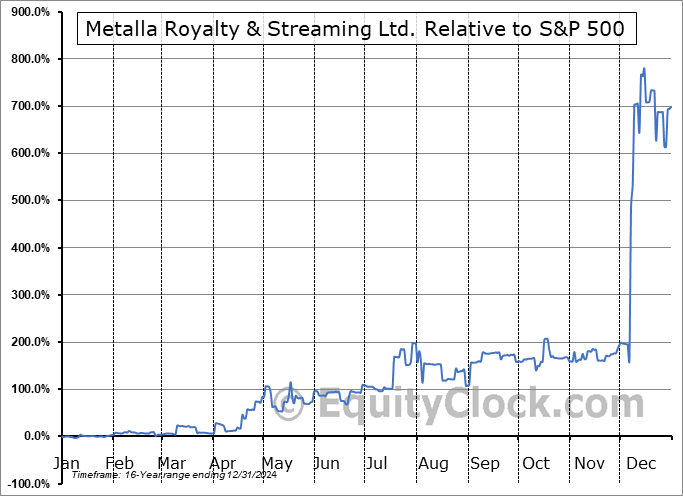683x496 pixels.
Task: Click the Jan label on the x-axis
Action: point(66,463)
